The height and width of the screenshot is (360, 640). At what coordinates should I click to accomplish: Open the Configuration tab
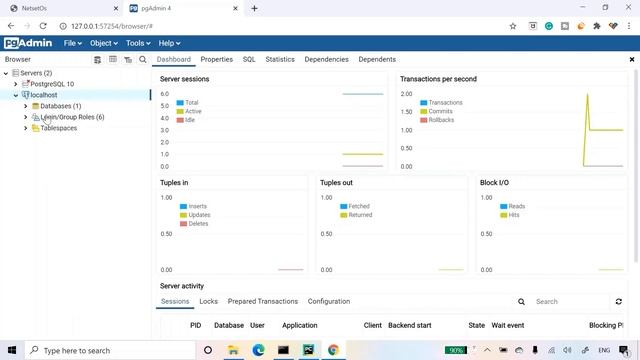329,302
